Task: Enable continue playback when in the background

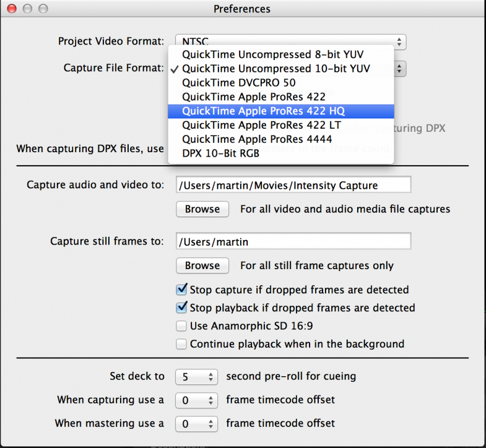Action: coord(181,344)
